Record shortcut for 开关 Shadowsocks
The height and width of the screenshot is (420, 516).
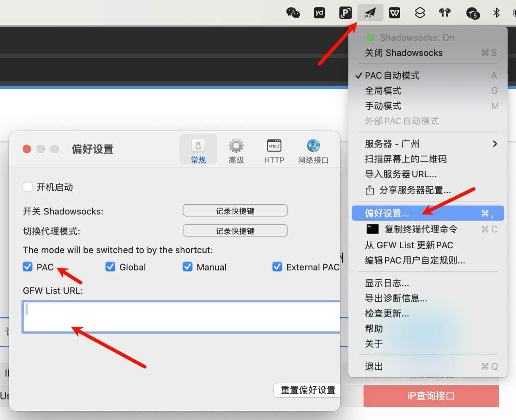tap(235, 210)
